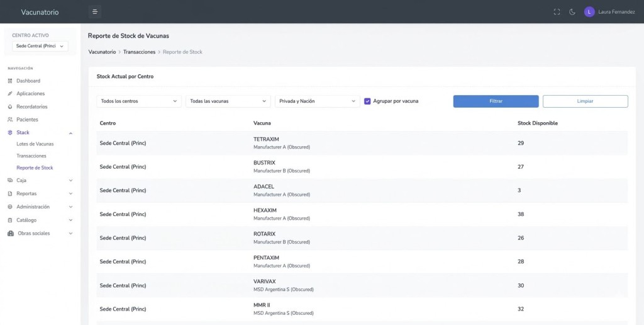Click the Recordatorios bell icon
The height and width of the screenshot is (325, 644).
[10, 106]
